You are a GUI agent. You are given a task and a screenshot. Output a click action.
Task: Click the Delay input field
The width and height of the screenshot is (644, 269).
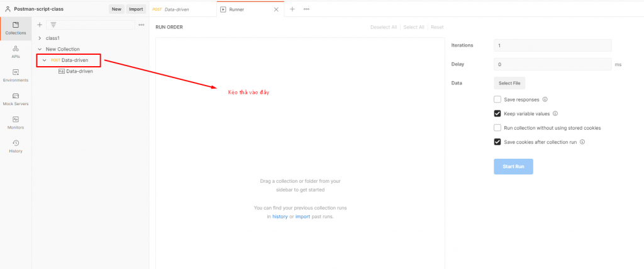552,64
